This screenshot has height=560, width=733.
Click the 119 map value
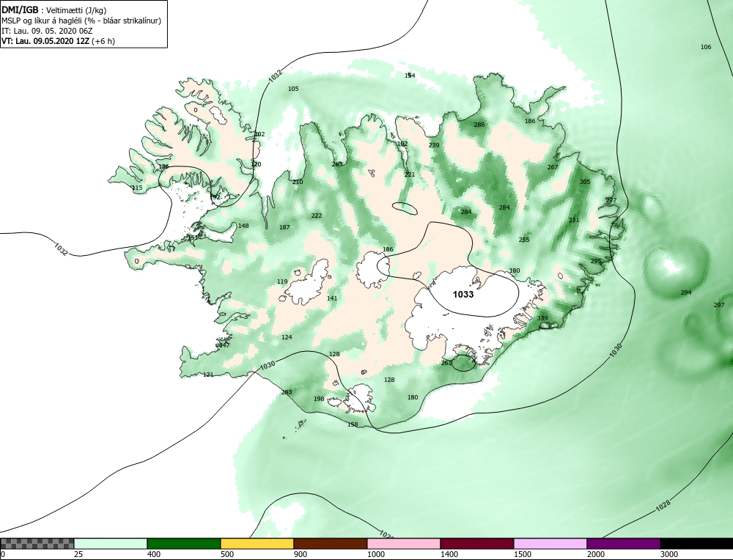282,282
